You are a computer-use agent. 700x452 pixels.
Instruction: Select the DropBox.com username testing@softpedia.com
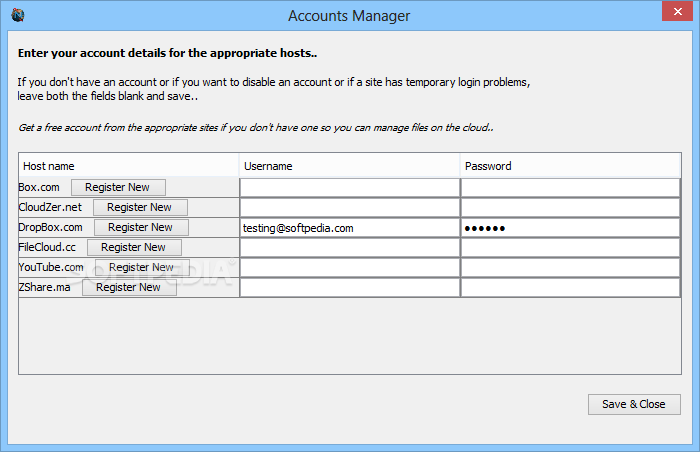click(x=350, y=228)
